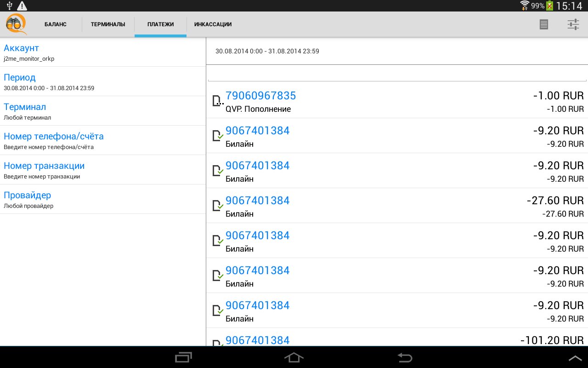The height and width of the screenshot is (368, 588).
Task: Tap the clock showing 15:14
Action: pos(569,6)
